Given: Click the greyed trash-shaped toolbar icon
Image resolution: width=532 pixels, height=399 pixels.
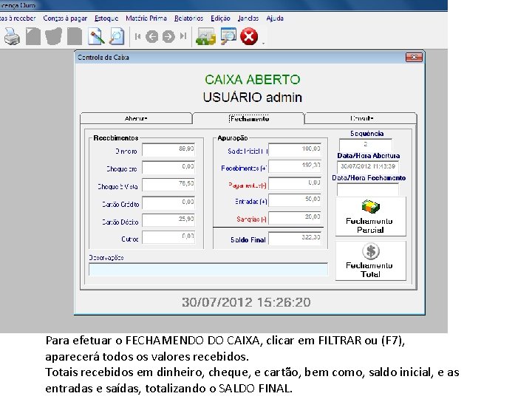Looking at the screenshot, I should 54,36.
